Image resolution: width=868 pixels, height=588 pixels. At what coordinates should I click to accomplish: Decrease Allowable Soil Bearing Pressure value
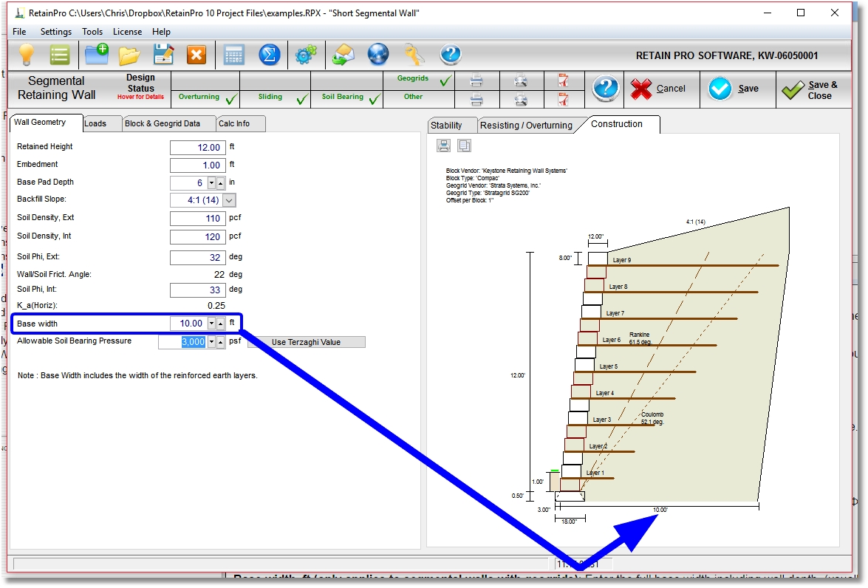click(211, 342)
